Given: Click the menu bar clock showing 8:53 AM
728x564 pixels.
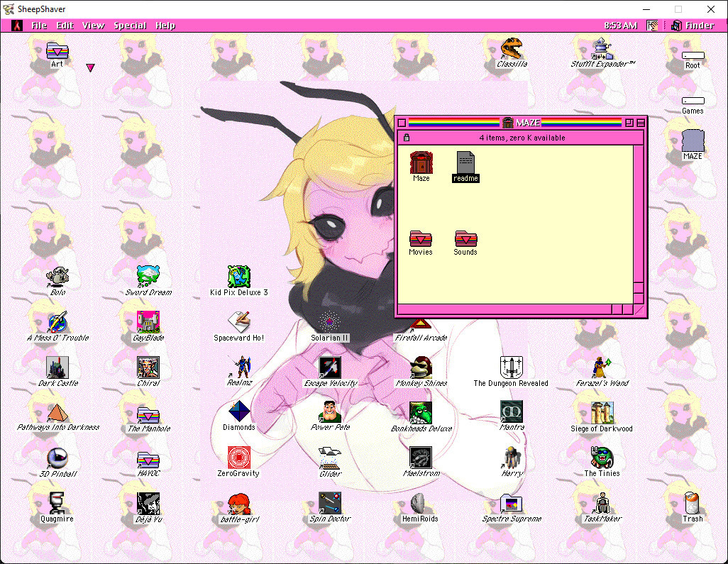Looking at the screenshot, I should (x=620, y=26).
